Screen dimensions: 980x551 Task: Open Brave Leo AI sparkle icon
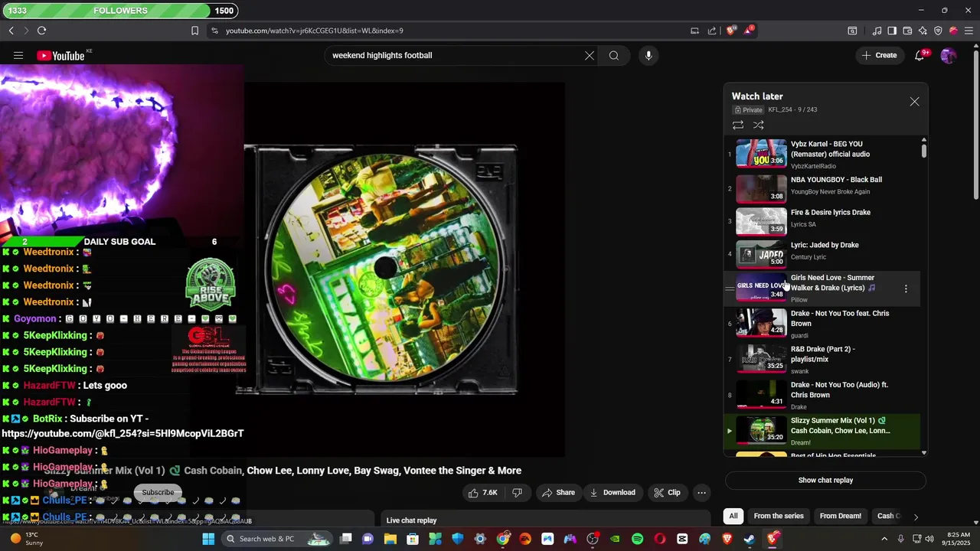click(x=923, y=31)
